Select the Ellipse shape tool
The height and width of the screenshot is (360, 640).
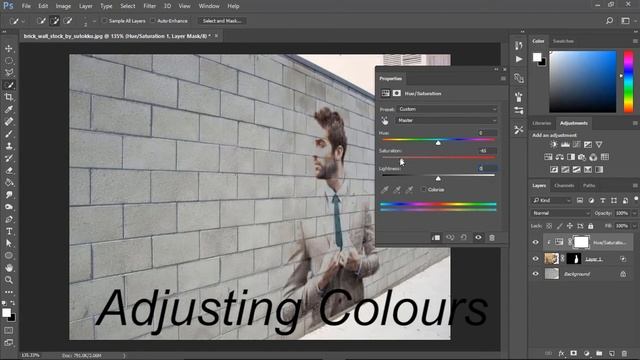click(9, 256)
